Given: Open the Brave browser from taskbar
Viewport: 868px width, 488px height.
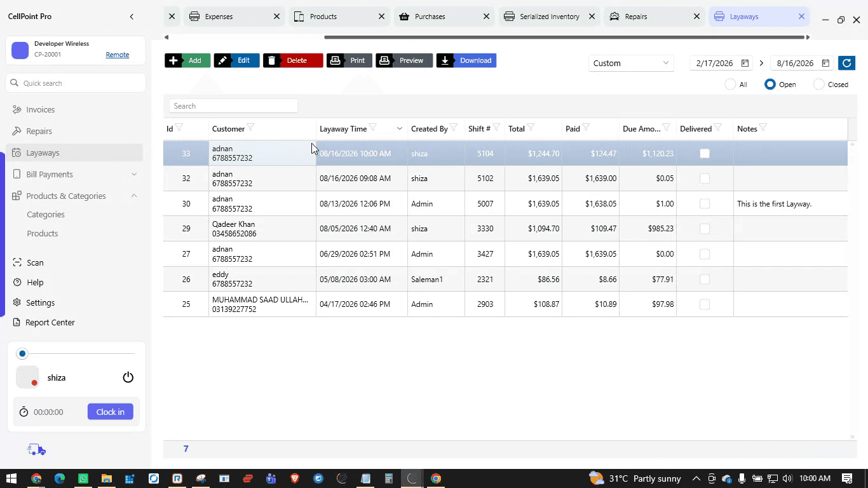Looking at the screenshot, I should [295, 478].
